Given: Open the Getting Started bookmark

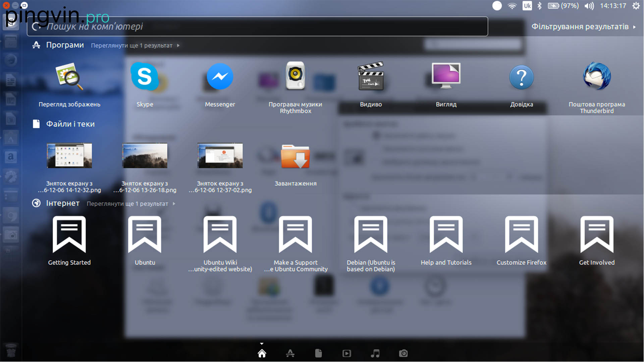Looking at the screenshot, I should click(69, 235).
